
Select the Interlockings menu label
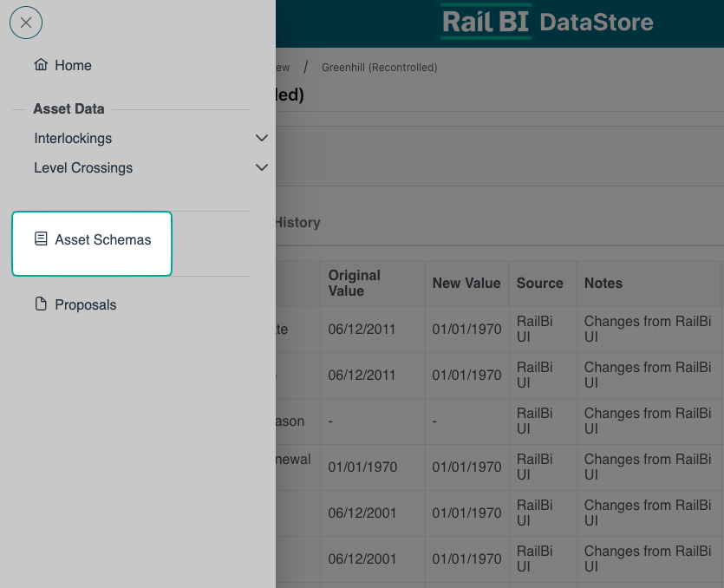click(x=73, y=138)
